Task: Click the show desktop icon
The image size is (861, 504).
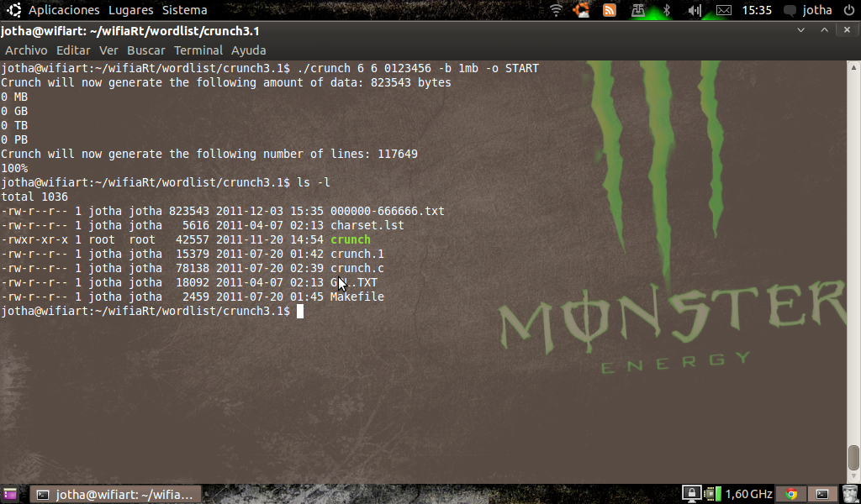Action: coord(9,494)
